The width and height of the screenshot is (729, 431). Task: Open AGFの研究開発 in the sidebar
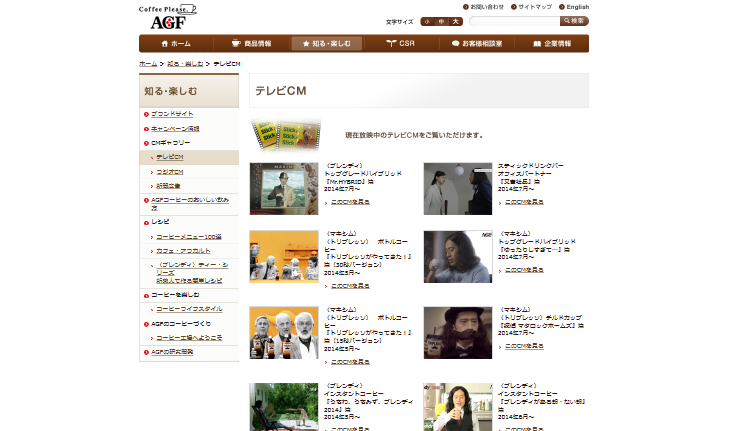tap(172, 352)
